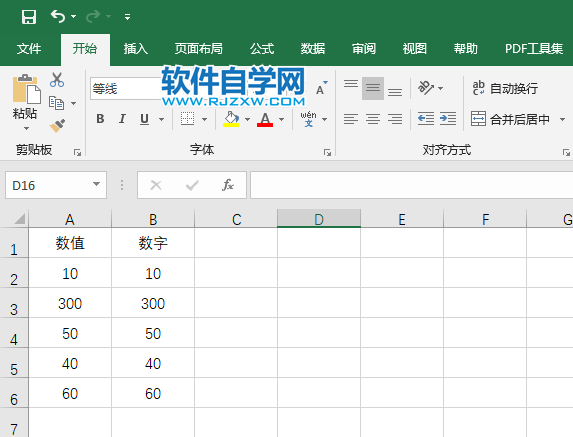Open the 对齐方式 dialog launcher
The image size is (573, 437).
(566, 153)
